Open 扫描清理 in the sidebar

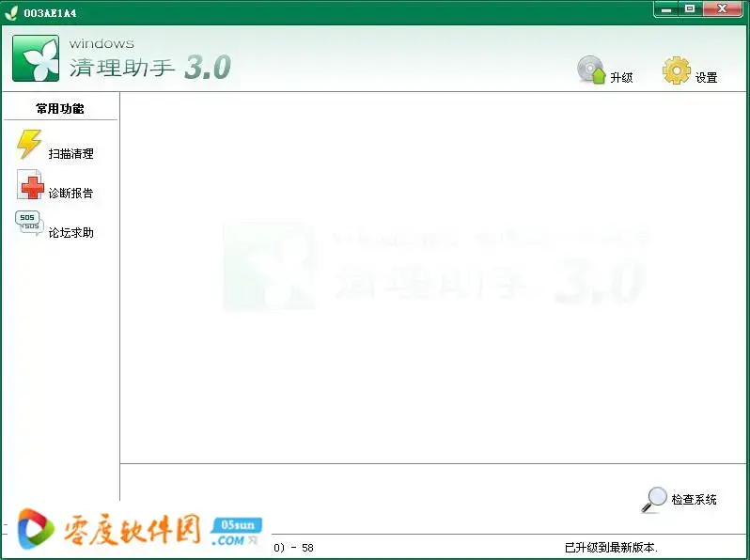coord(70,153)
